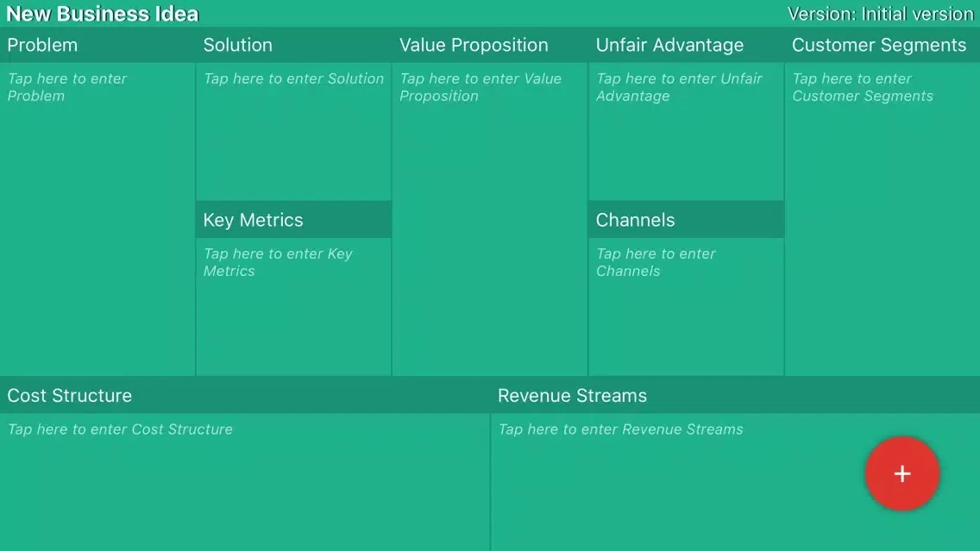The width and height of the screenshot is (980, 551).
Task: Select the Solution section header
Action: click(238, 45)
